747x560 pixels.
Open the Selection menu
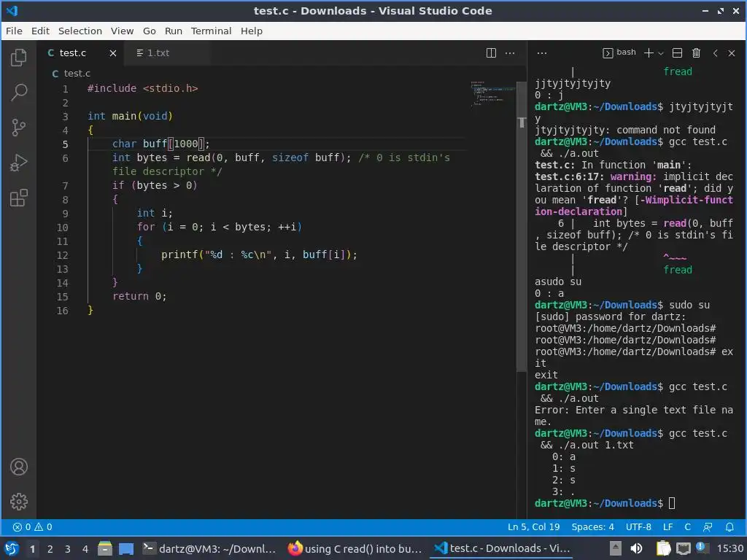click(x=80, y=31)
